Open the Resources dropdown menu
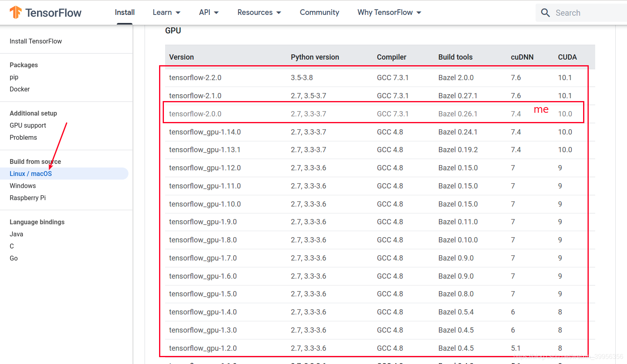The height and width of the screenshot is (364, 627). [x=259, y=12]
